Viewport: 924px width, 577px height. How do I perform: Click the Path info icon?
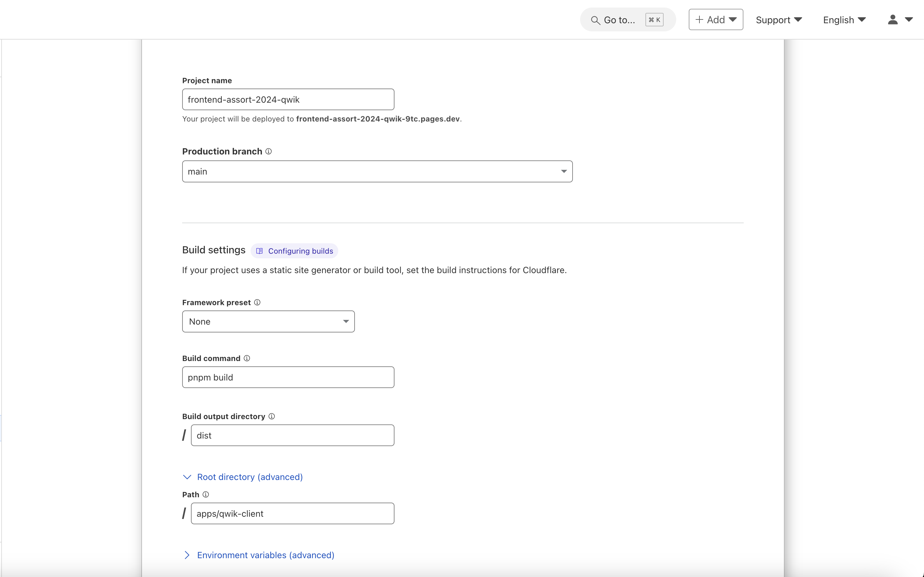(x=205, y=494)
